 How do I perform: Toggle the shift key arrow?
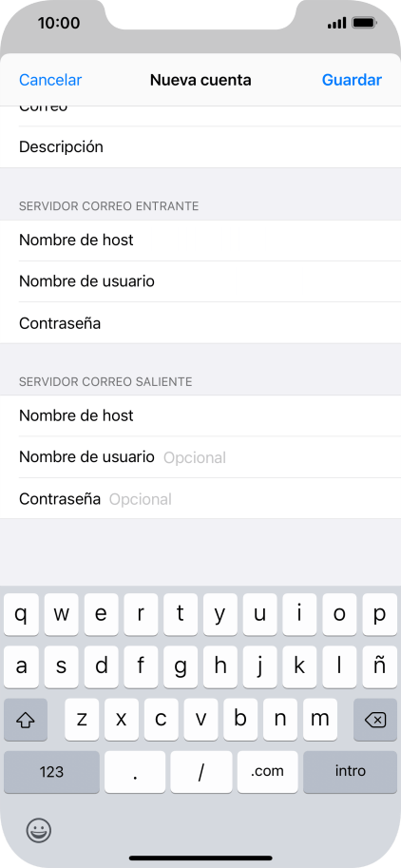tap(26, 719)
